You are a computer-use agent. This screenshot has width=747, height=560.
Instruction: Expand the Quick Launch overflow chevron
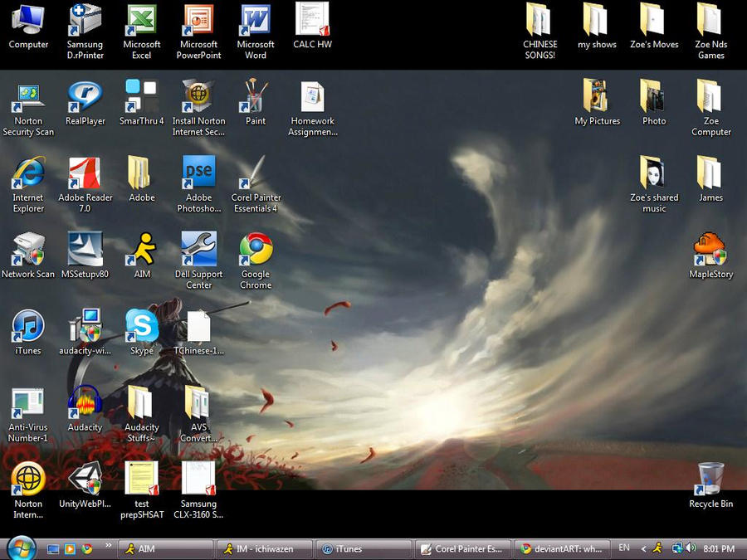(x=108, y=546)
